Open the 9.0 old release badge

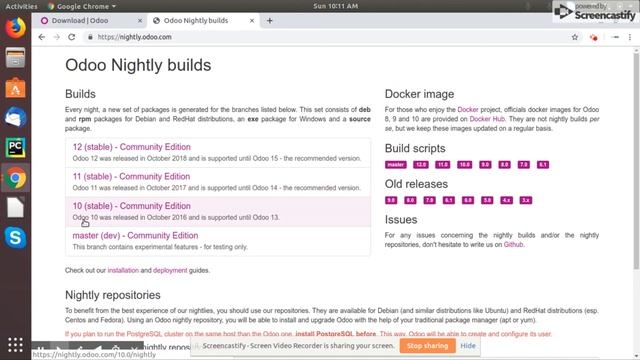[x=391, y=200]
